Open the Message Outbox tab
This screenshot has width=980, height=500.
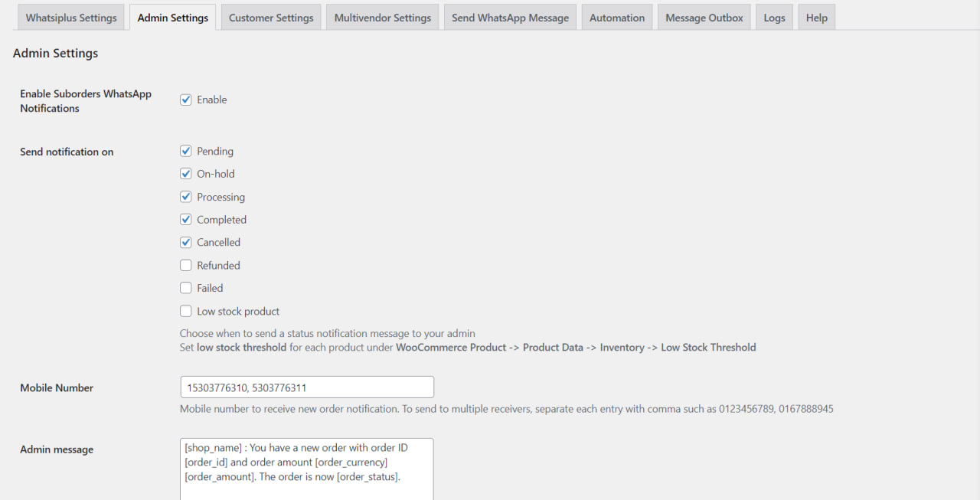pos(704,16)
